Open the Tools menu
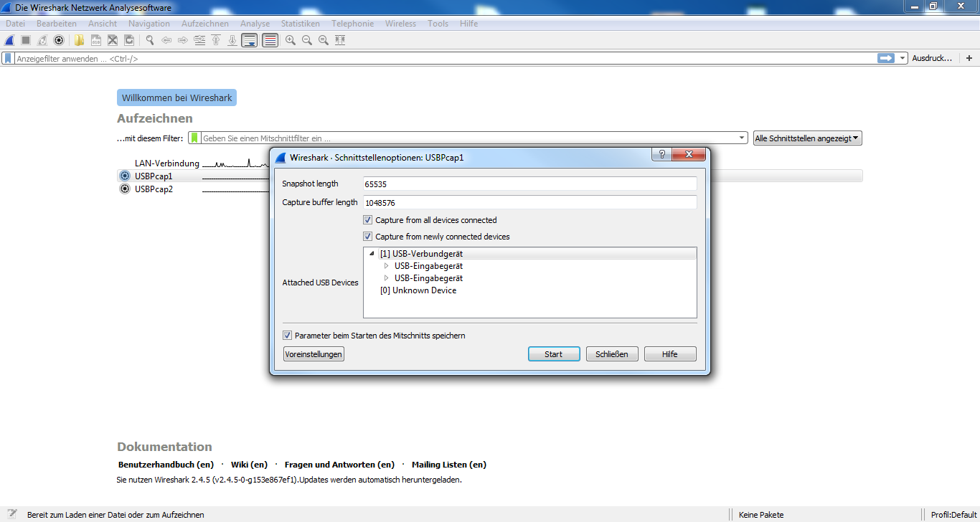 (438, 24)
